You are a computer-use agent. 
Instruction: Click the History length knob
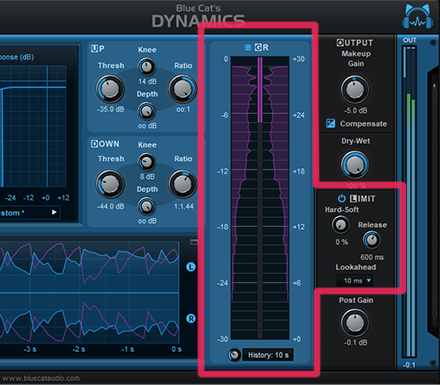click(234, 355)
